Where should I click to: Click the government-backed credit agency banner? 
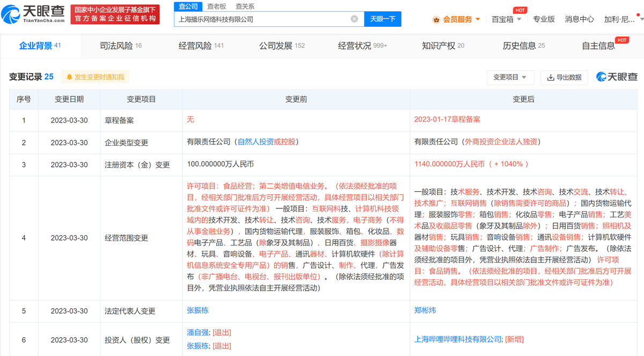[x=115, y=14]
